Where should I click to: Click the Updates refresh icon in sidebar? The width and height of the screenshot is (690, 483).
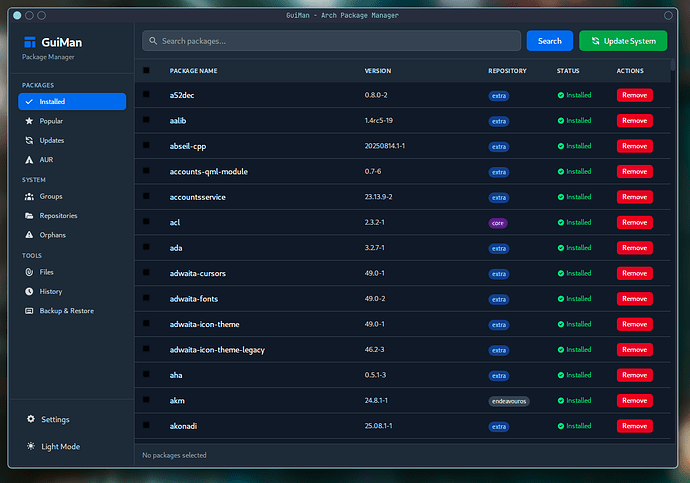(29, 140)
